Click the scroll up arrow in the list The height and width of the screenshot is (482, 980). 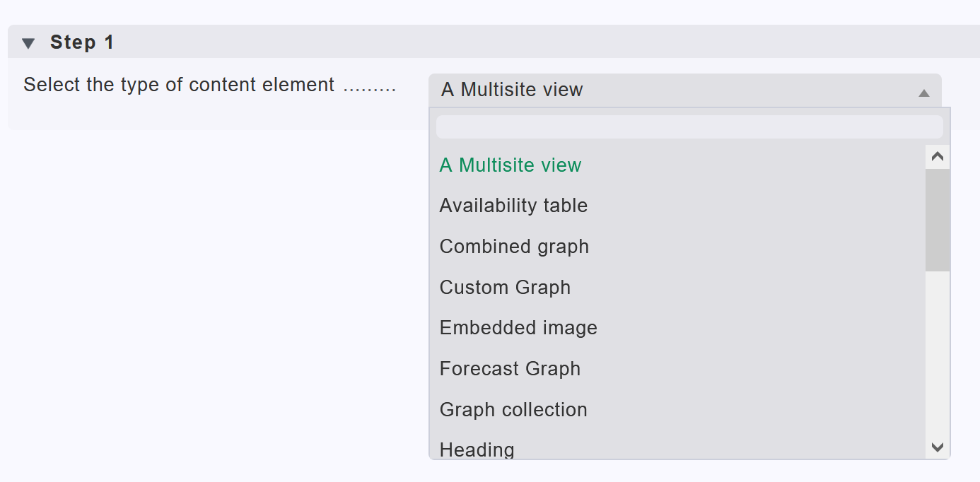pos(938,157)
